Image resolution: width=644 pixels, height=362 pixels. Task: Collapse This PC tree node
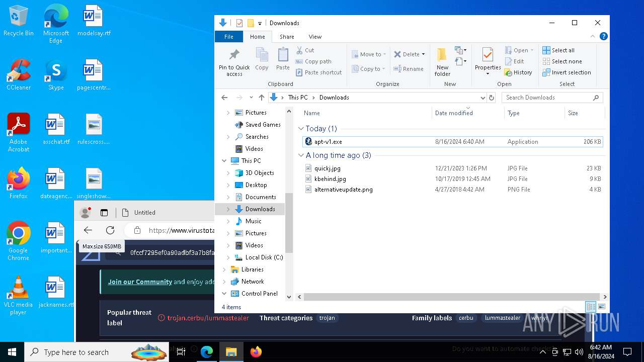[x=224, y=161]
